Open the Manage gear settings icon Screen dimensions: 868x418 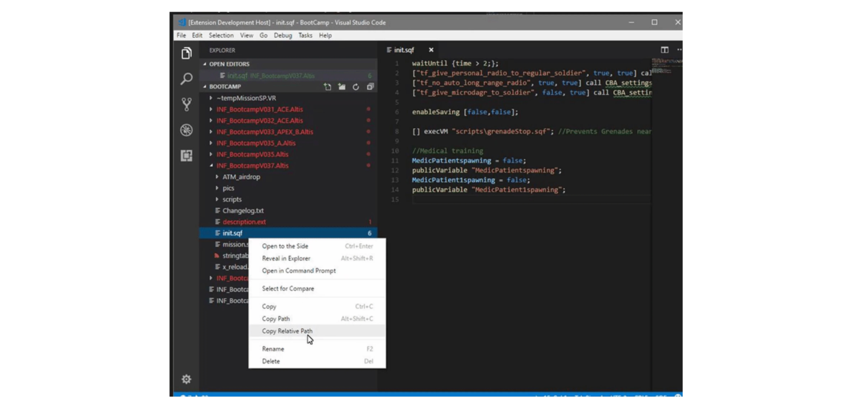click(x=186, y=379)
